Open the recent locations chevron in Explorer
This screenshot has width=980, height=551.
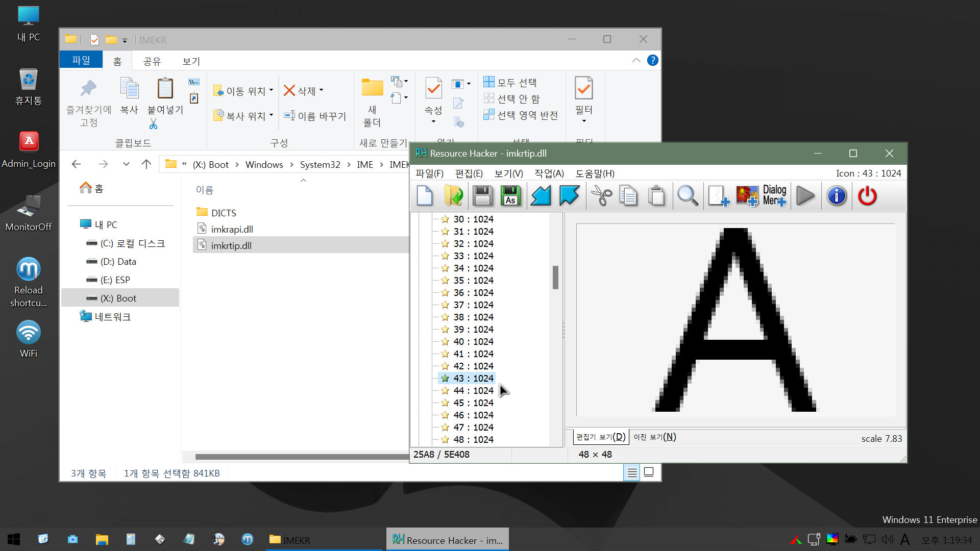(126, 164)
